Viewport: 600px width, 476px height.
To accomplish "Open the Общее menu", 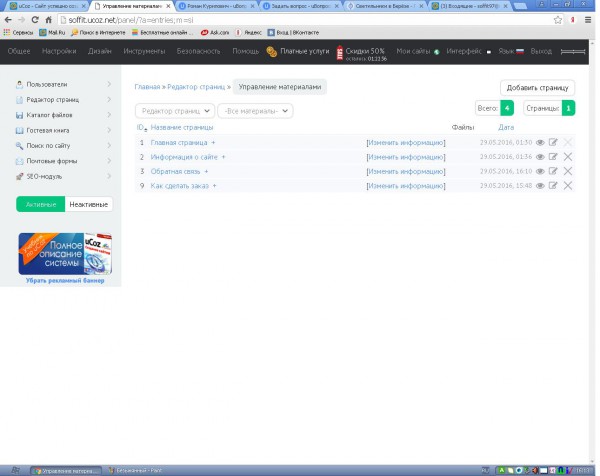I will pyautogui.click(x=19, y=51).
